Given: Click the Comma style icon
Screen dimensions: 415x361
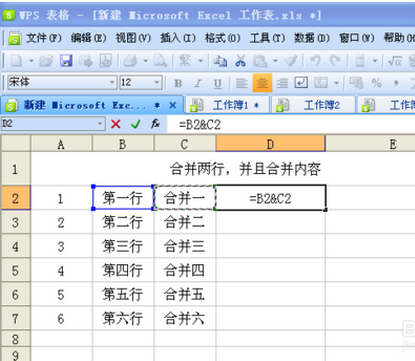Looking at the screenshot, I should coord(396,83).
